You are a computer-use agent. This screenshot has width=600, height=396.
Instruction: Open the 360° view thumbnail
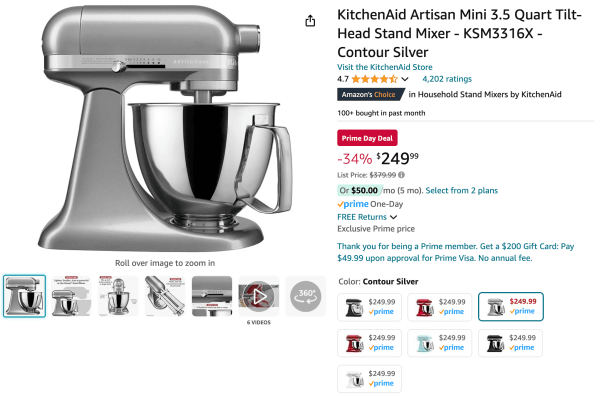coord(305,296)
